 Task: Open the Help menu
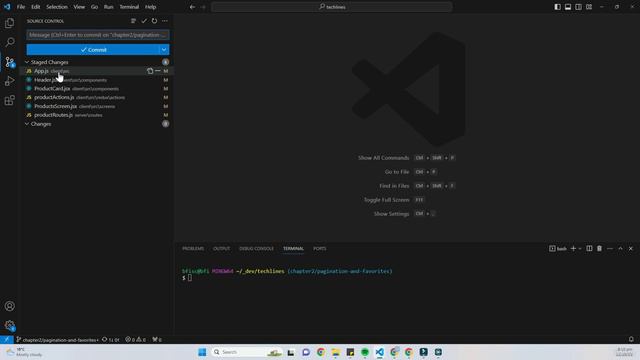pyautogui.click(x=151, y=7)
